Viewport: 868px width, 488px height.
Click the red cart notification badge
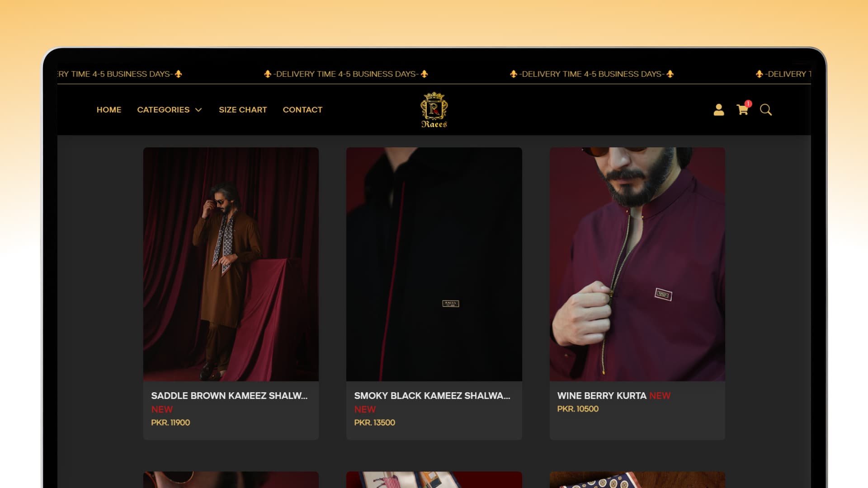pyautogui.click(x=748, y=103)
